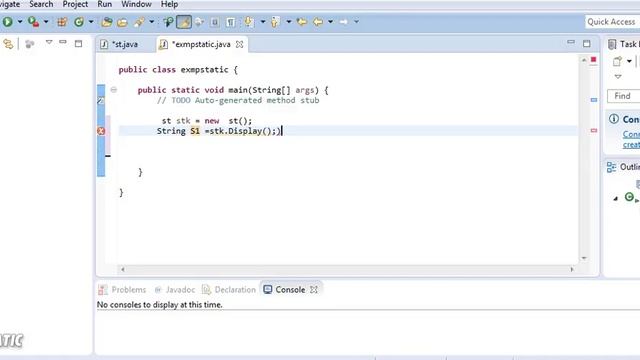Expand the class node in Outline view
The height and width of the screenshot is (360, 640).
click(x=616, y=199)
